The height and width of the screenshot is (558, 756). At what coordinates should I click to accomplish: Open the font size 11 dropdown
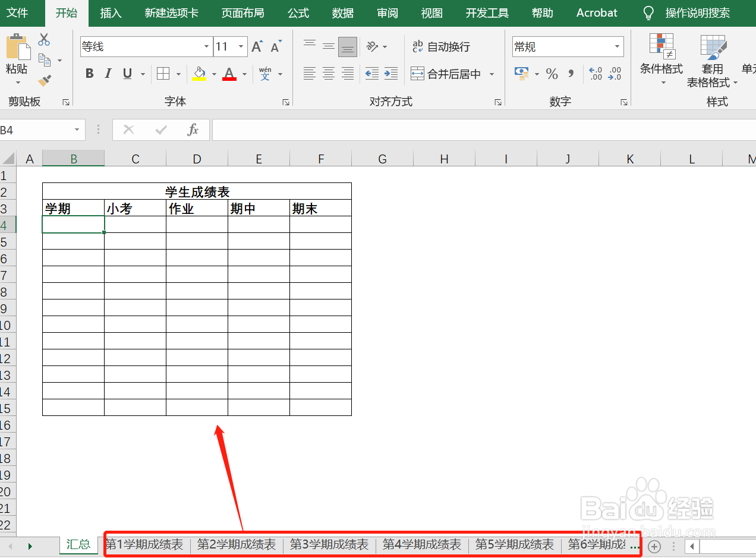pyautogui.click(x=241, y=46)
